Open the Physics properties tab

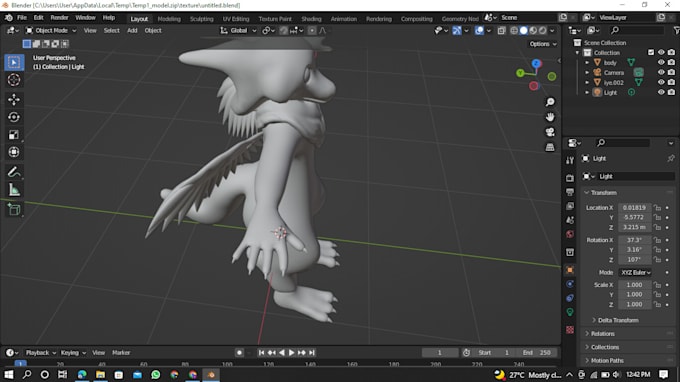(x=570, y=284)
